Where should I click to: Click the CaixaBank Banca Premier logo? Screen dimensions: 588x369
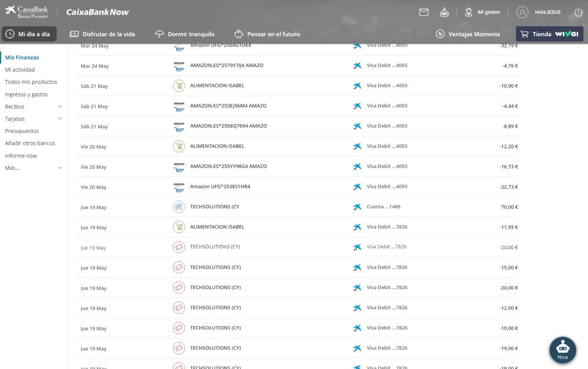pyautogui.click(x=27, y=12)
